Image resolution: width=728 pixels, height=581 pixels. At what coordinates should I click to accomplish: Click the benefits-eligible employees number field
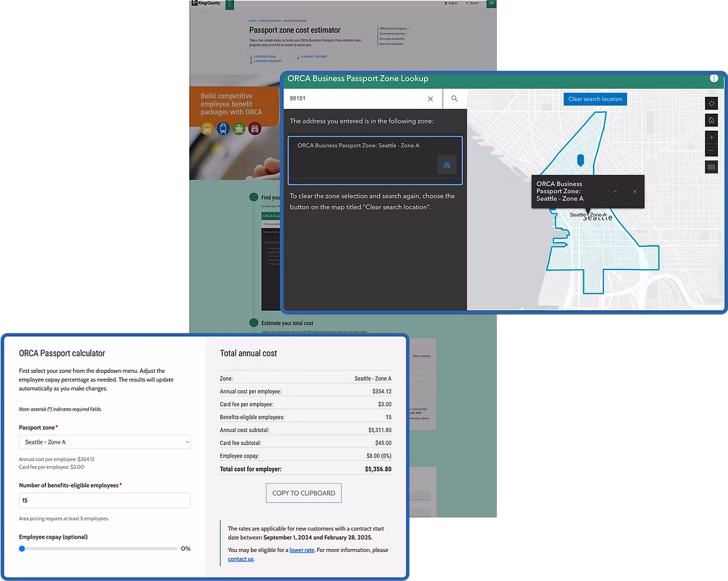click(x=105, y=500)
